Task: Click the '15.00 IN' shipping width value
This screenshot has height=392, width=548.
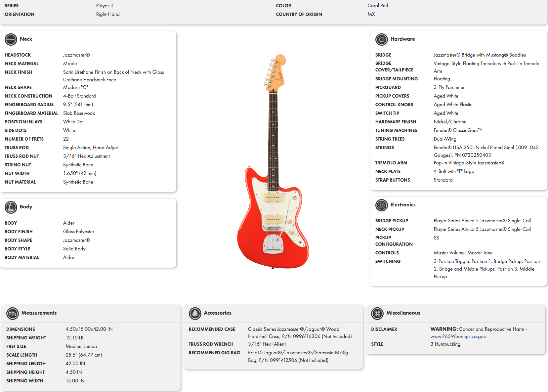Action: coord(75,381)
